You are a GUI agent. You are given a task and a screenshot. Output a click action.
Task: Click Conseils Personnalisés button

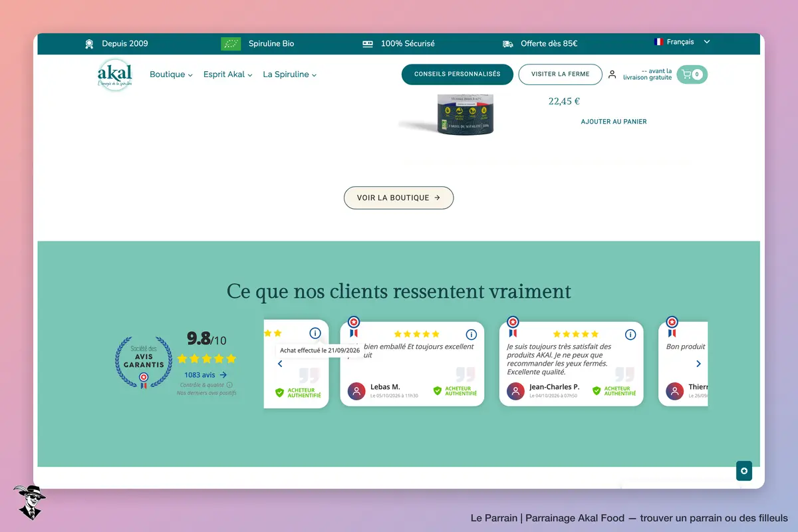point(458,74)
